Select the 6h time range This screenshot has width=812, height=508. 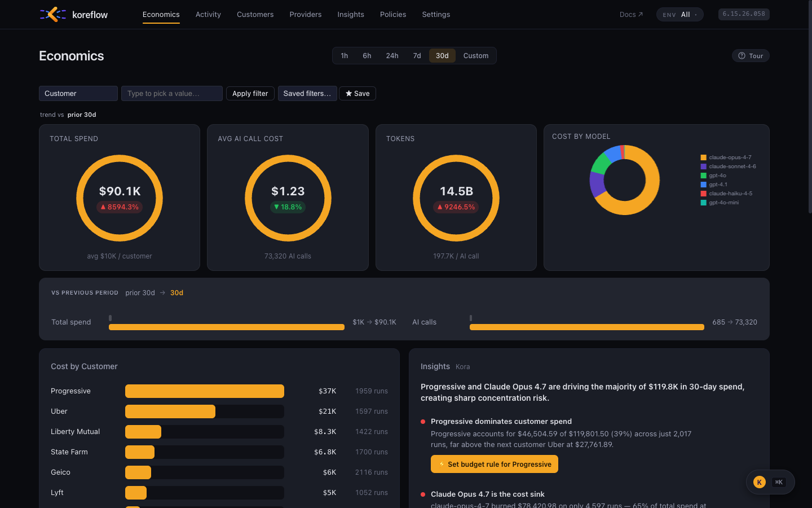[x=367, y=56]
